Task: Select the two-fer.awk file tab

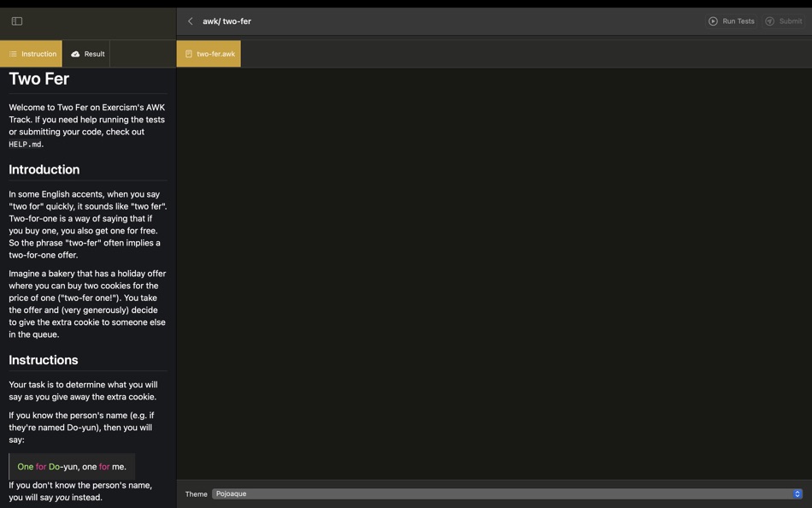Action: [209, 54]
